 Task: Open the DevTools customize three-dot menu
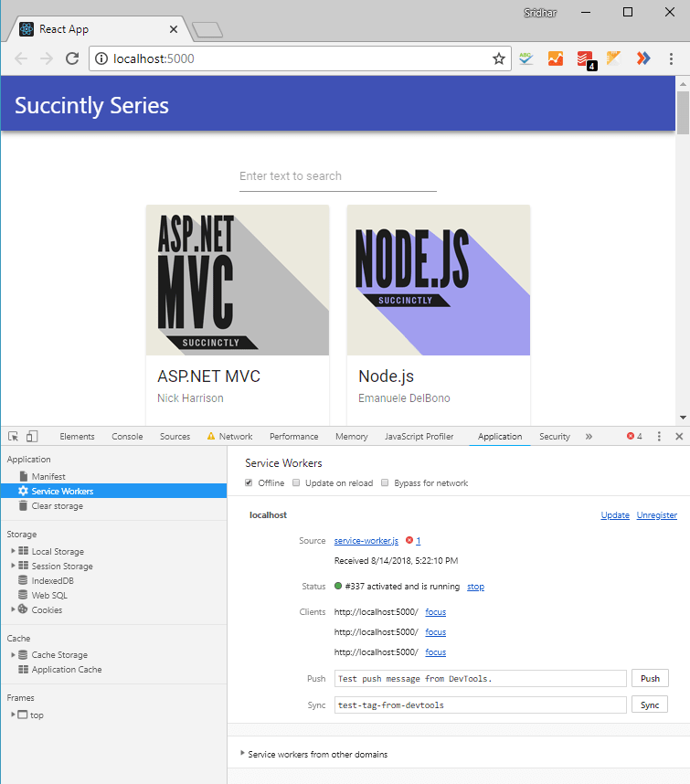click(659, 436)
